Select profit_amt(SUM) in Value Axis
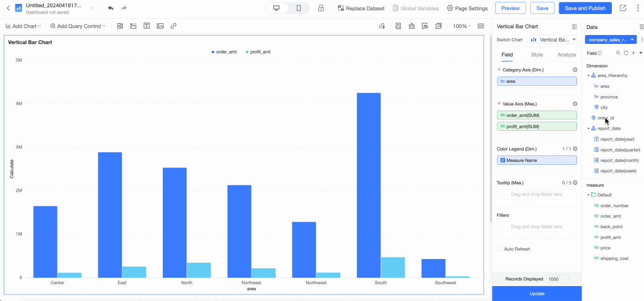 tap(537, 126)
